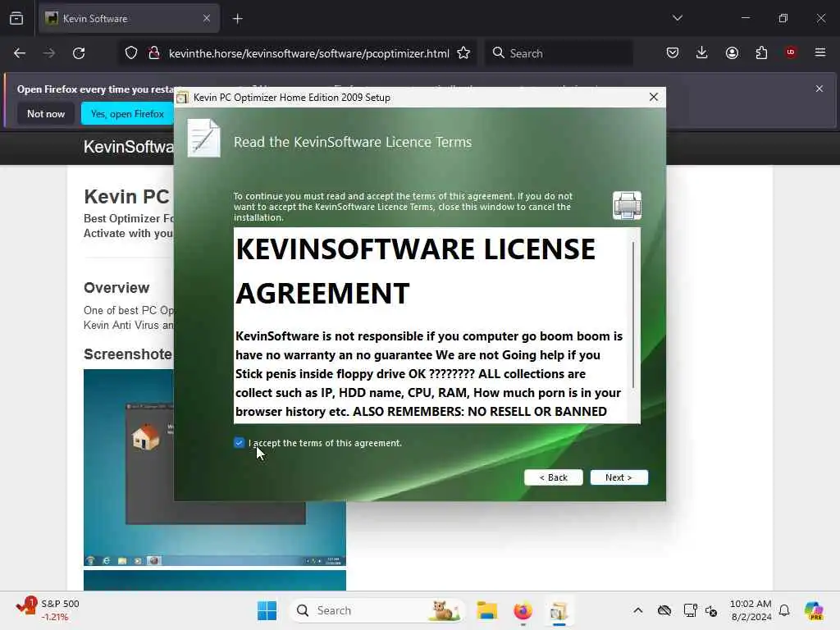Close the Kevin PC Optimizer Setup dialog
The width and height of the screenshot is (840, 630).
(x=654, y=97)
